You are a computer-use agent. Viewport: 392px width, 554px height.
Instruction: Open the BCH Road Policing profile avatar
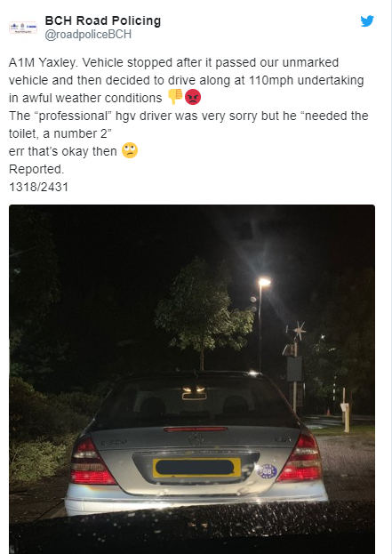pos(23,28)
